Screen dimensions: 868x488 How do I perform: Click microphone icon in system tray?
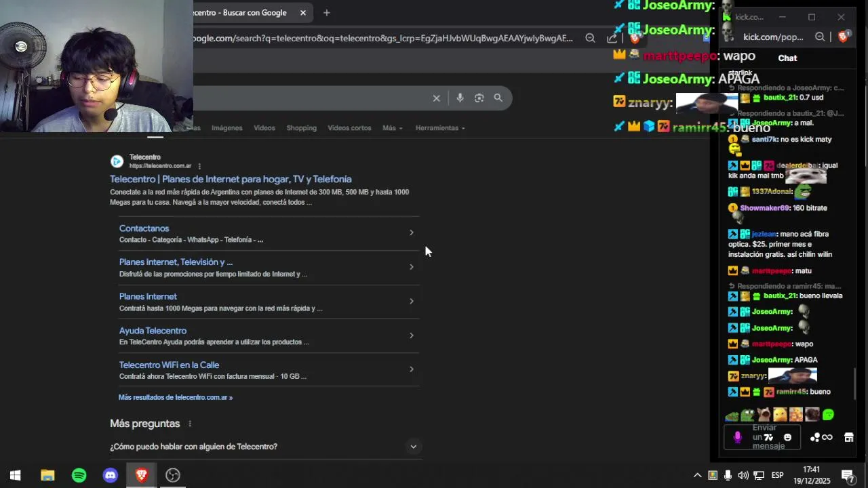(728, 475)
